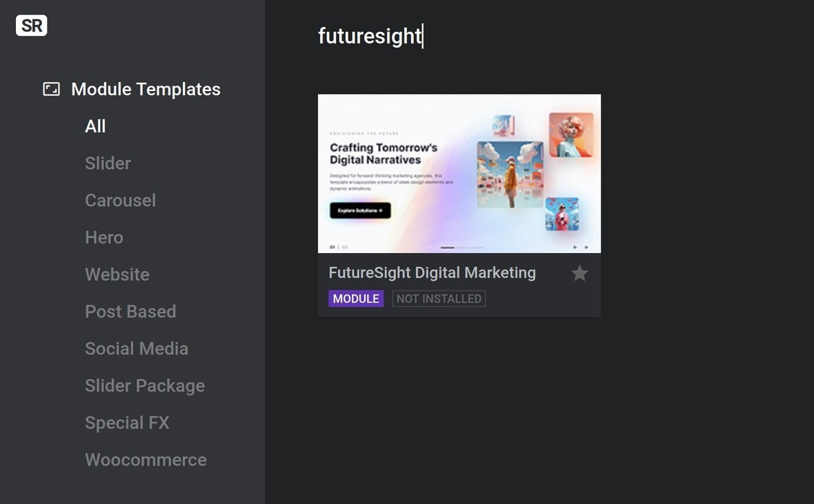Show Slider Package templates
The width and height of the screenshot is (814, 504).
[x=145, y=385]
